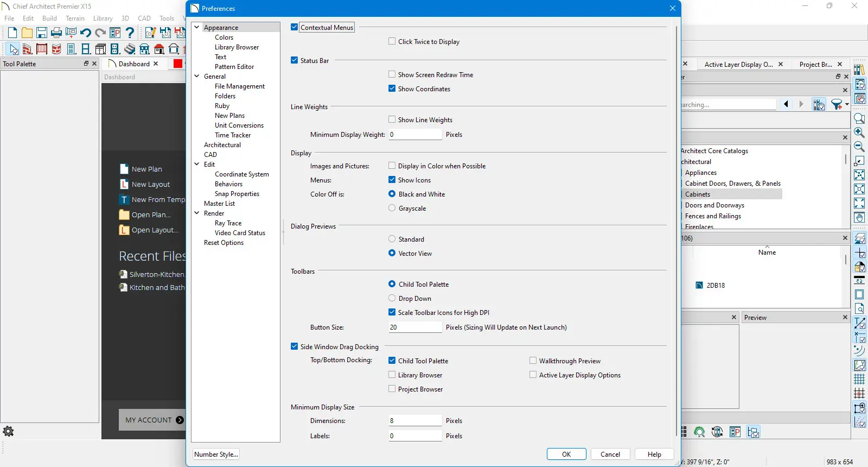The height and width of the screenshot is (467, 868).
Task: Choose the Railing tools icon
Action: coord(42,49)
